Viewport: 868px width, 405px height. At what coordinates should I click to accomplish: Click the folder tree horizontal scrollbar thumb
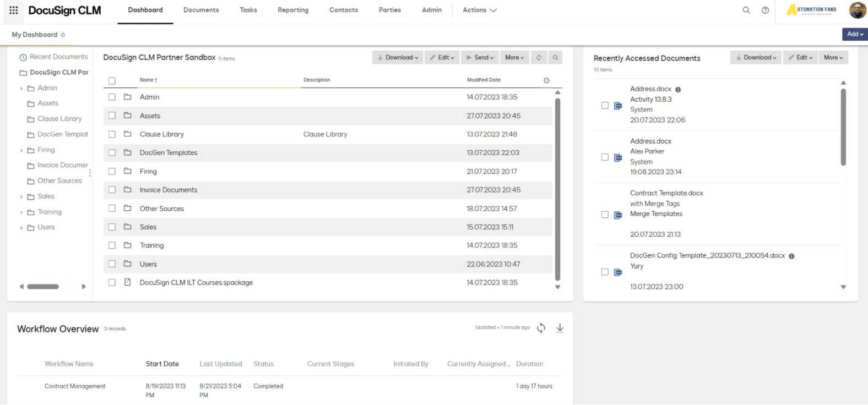coord(43,286)
